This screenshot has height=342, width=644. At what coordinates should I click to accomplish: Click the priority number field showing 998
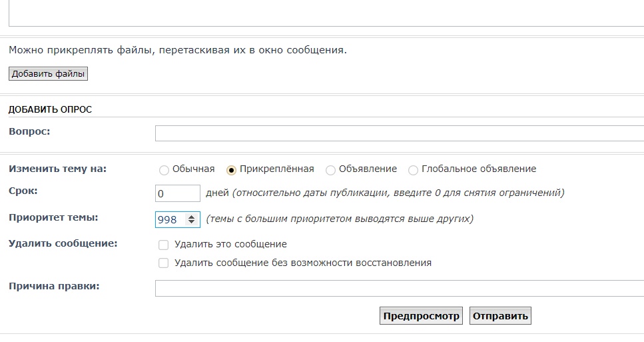pos(171,219)
